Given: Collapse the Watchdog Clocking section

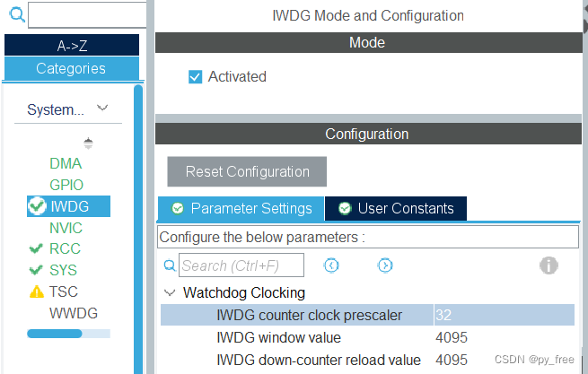Looking at the screenshot, I should point(170,292).
